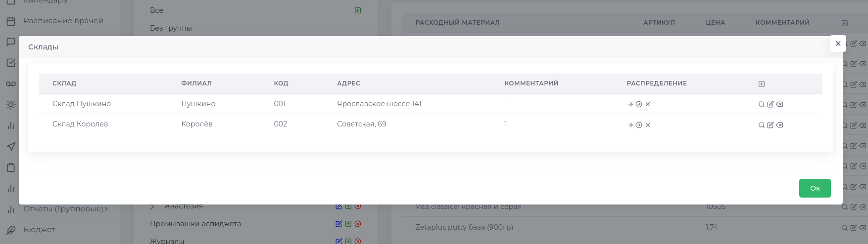Viewport: 868px width, 244px height.
Task: Click circled arrow icon for Склад Королев
Action: [x=639, y=125]
